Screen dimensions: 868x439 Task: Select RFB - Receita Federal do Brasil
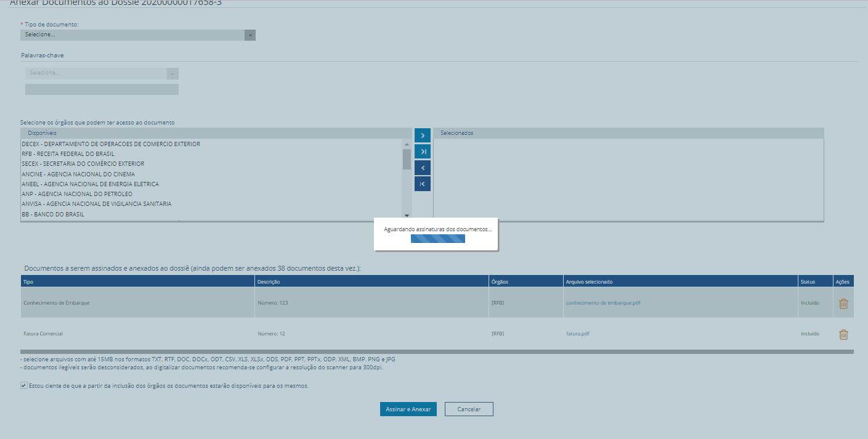click(68, 154)
